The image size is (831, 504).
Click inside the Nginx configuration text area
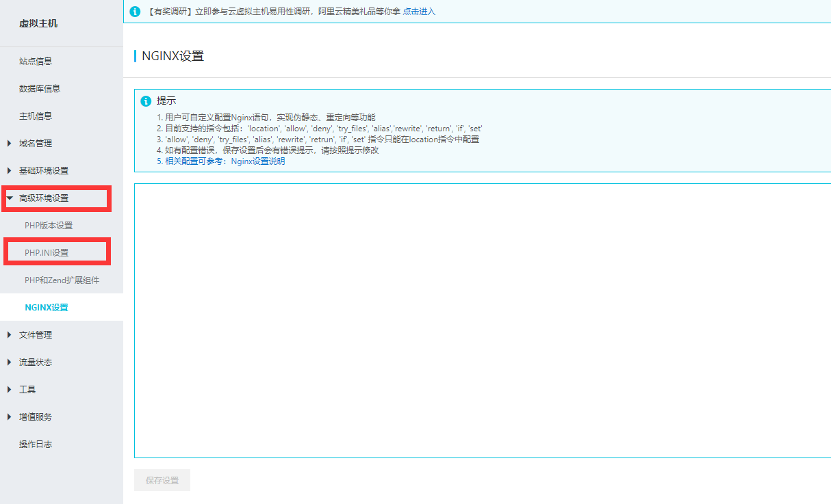coord(479,320)
